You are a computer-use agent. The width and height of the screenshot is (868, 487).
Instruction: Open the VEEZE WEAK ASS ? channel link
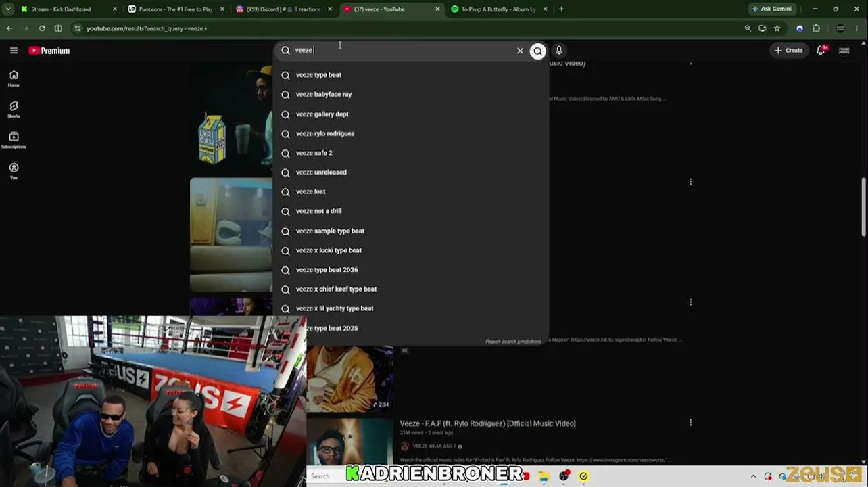[x=434, y=446]
